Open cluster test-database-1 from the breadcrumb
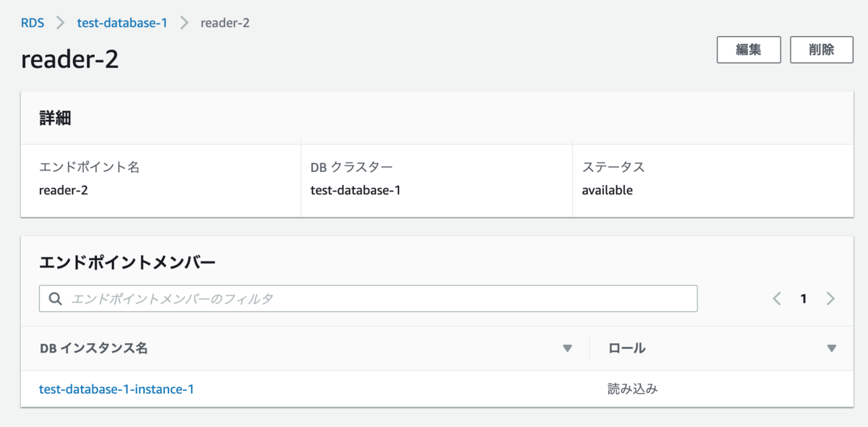The image size is (868, 427). tap(122, 22)
